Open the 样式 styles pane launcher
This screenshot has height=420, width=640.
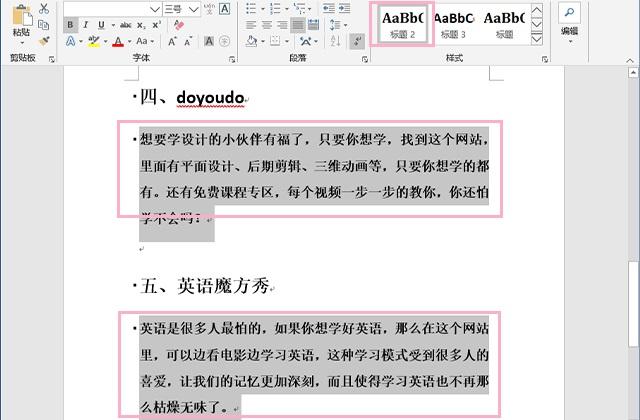coord(545,60)
